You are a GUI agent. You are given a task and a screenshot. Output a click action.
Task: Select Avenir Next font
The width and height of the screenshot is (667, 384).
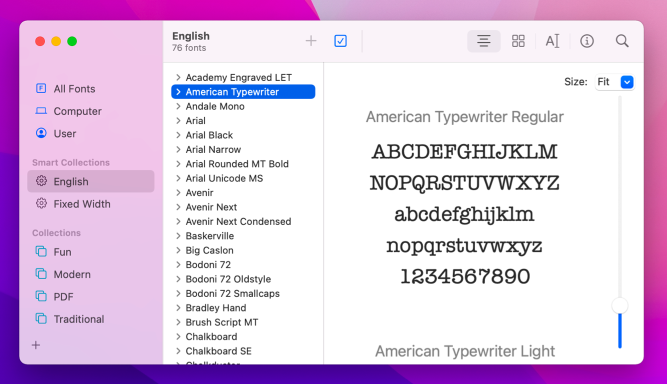coord(243,207)
